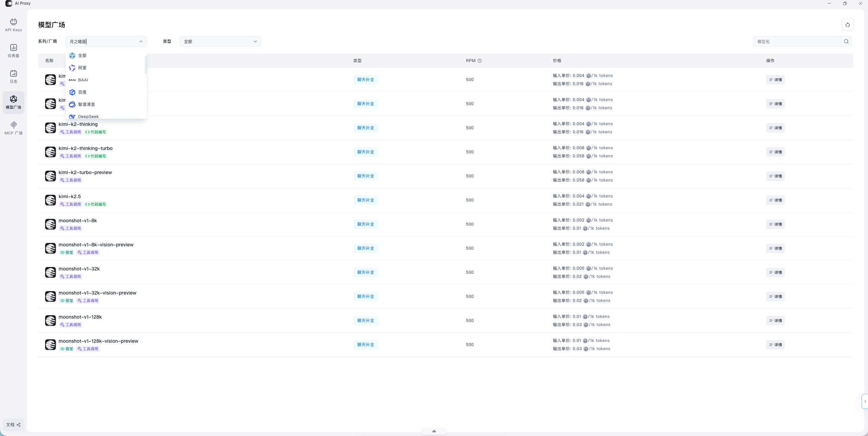Open 详情 for moonshot-v1-8k
Screen dimensions: 868x436
click(x=775, y=224)
